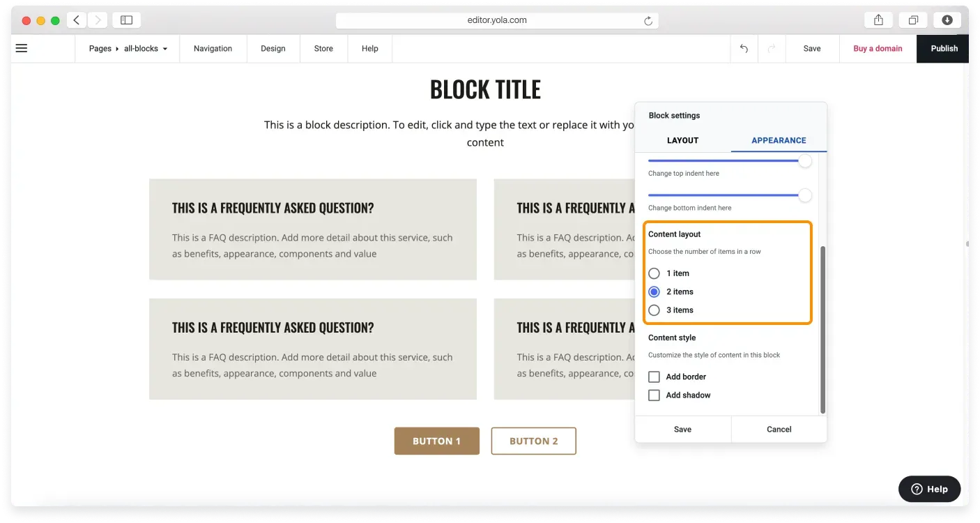The height and width of the screenshot is (523, 980).
Task: Select the 3 items radio option
Action: 654,310
